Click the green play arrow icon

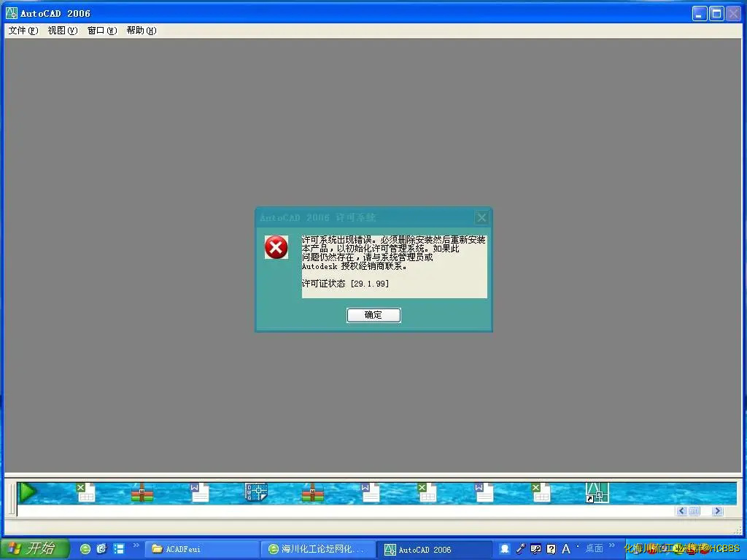28,492
